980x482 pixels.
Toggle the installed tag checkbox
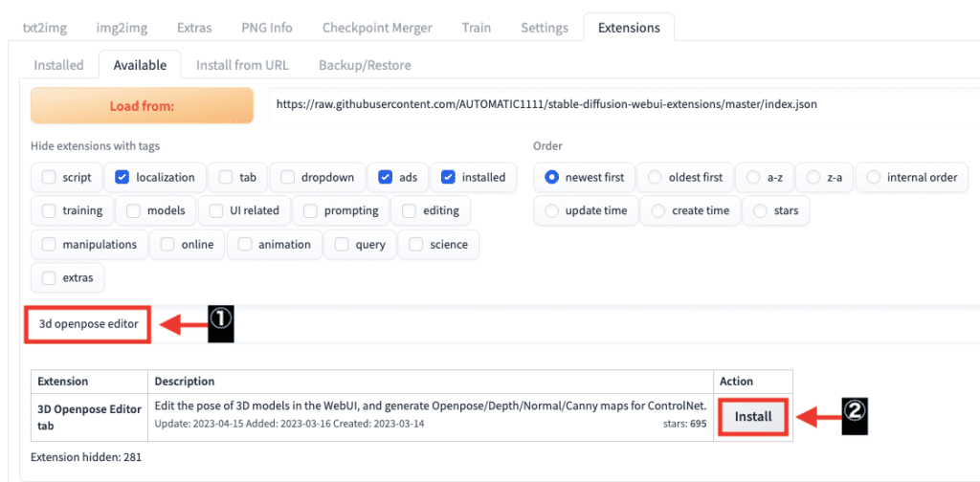pos(449,177)
